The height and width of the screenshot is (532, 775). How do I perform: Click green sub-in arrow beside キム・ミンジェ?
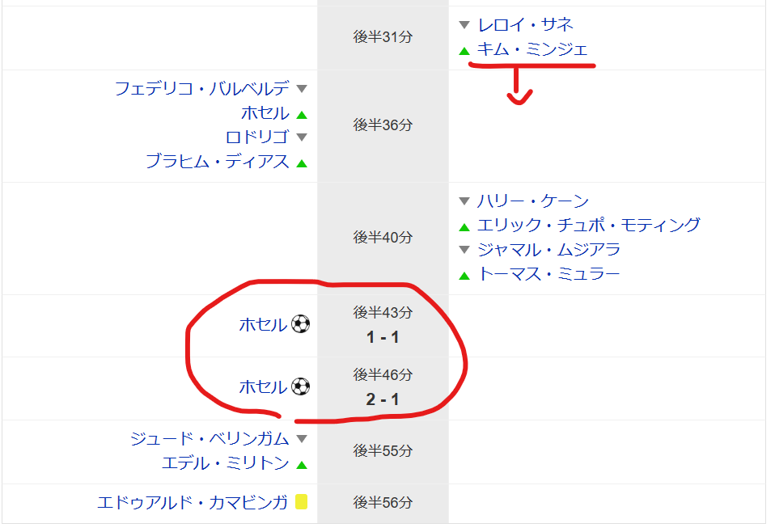pyautogui.click(x=464, y=51)
